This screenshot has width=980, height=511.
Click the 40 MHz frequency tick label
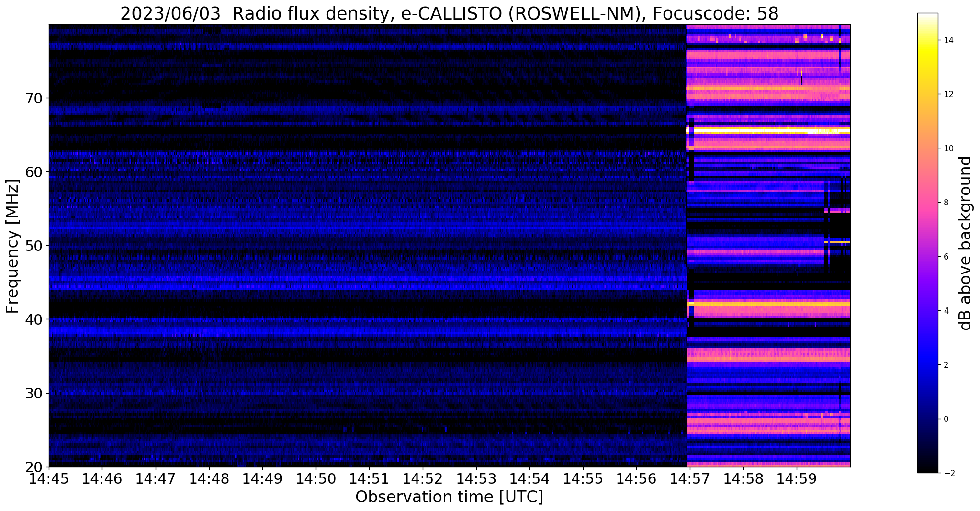[x=34, y=319]
